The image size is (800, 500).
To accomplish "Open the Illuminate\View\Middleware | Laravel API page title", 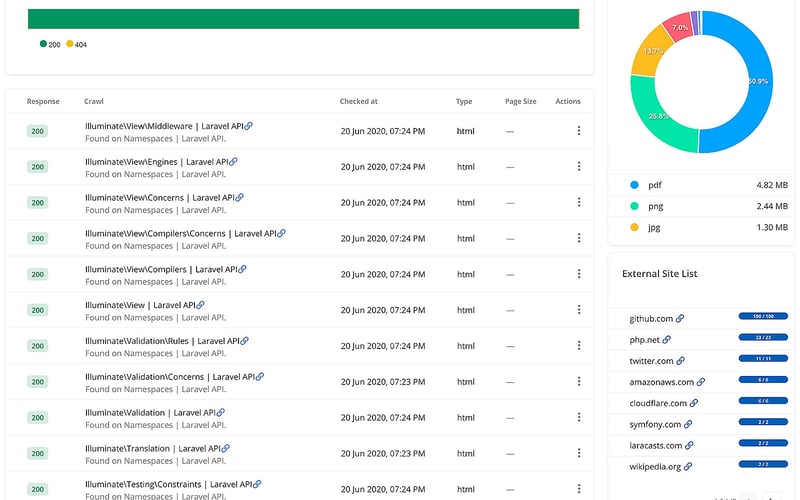I will coord(164,126).
